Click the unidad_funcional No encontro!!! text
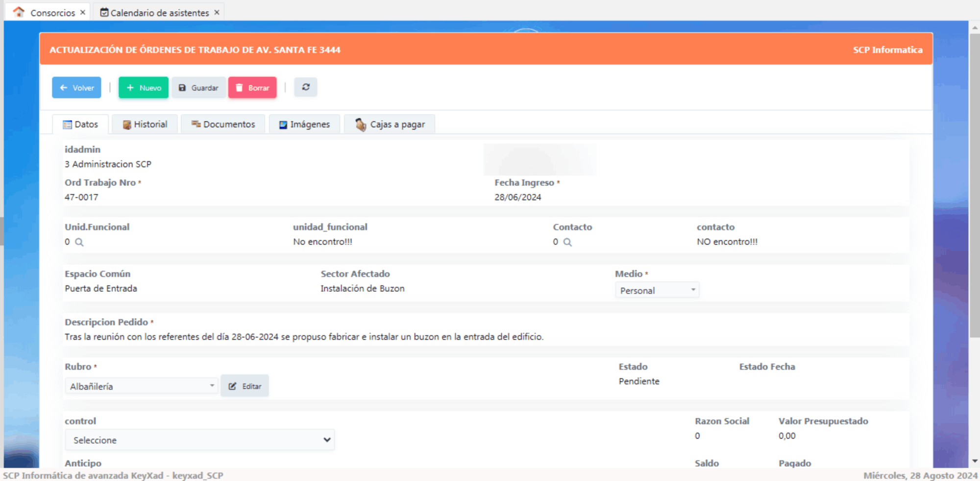This screenshot has width=980, height=481. click(322, 242)
